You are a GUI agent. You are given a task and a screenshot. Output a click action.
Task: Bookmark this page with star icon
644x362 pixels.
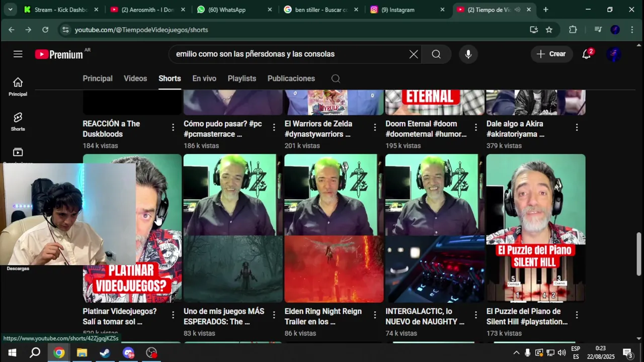coord(549,30)
